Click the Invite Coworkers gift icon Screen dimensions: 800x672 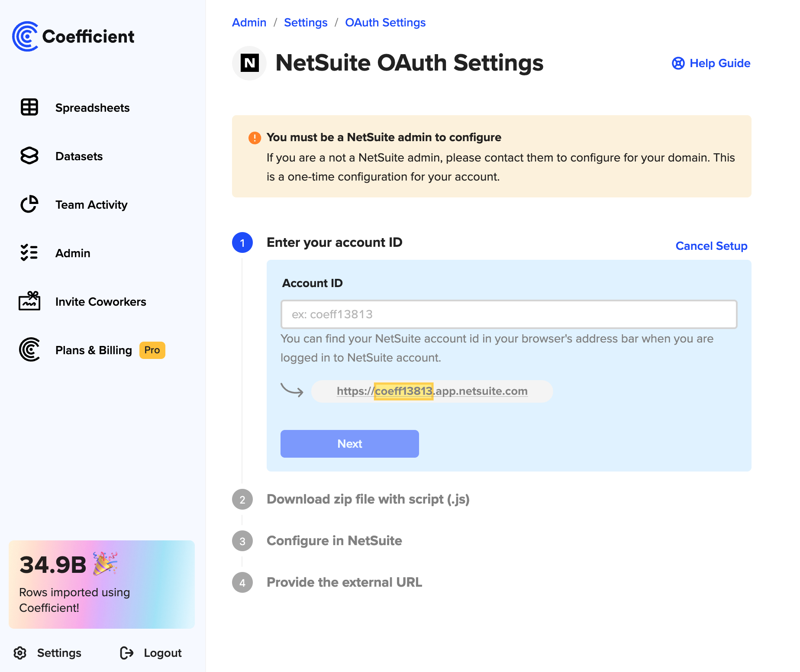pyautogui.click(x=29, y=301)
